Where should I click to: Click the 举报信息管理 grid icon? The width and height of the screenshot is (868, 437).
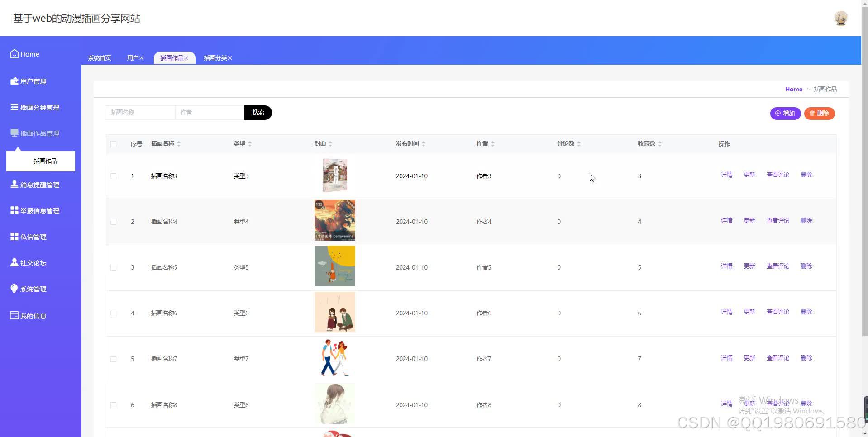point(14,210)
